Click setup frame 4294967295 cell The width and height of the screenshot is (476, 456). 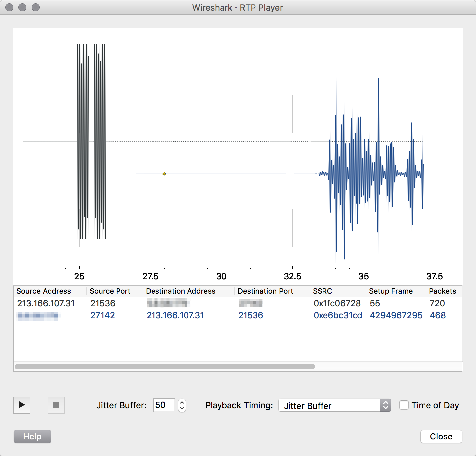[x=396, y=315]
